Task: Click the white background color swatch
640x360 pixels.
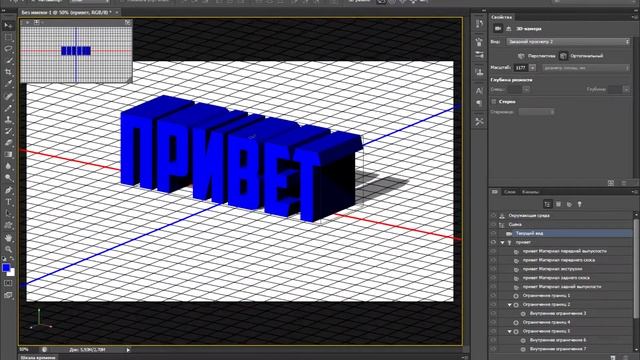Action: pyautogui.click(x=12, y=272)
